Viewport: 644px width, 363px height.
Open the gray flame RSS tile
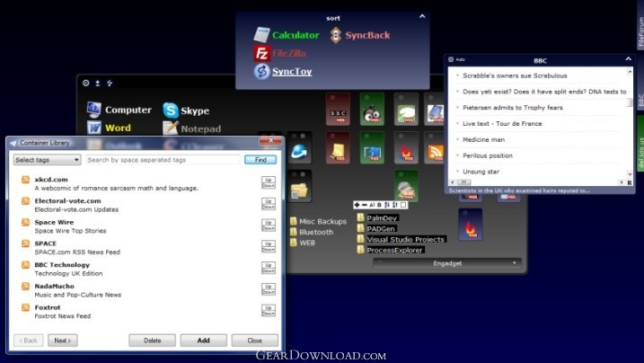406,148
